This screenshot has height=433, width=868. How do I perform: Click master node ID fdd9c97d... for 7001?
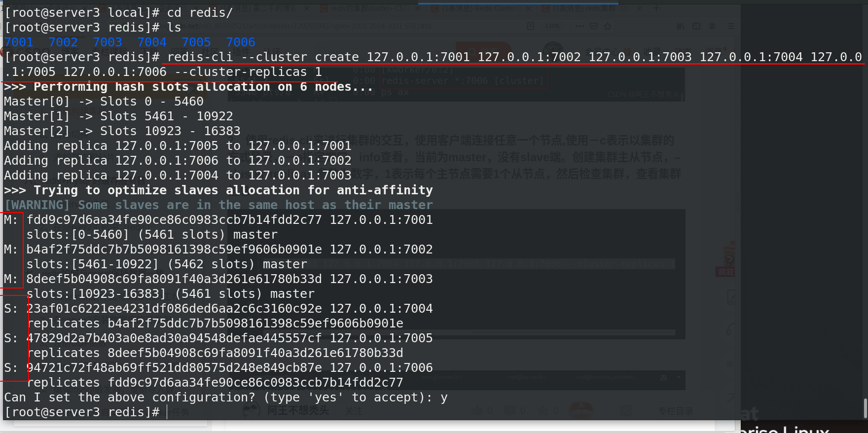click(174, 220)
